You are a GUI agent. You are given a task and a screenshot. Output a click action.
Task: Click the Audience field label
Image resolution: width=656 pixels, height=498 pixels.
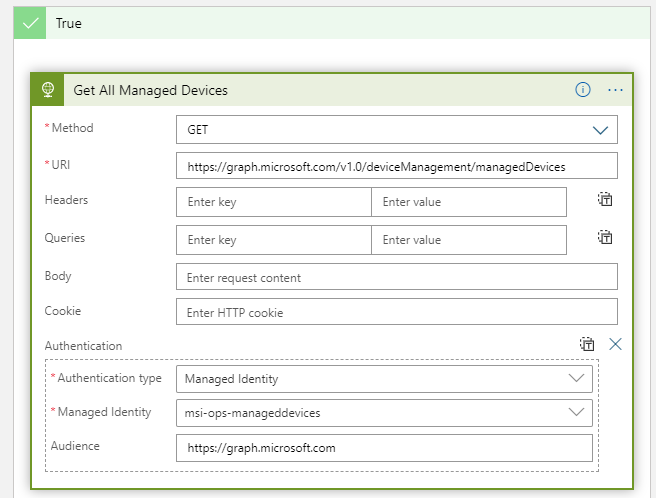[75, 446]
